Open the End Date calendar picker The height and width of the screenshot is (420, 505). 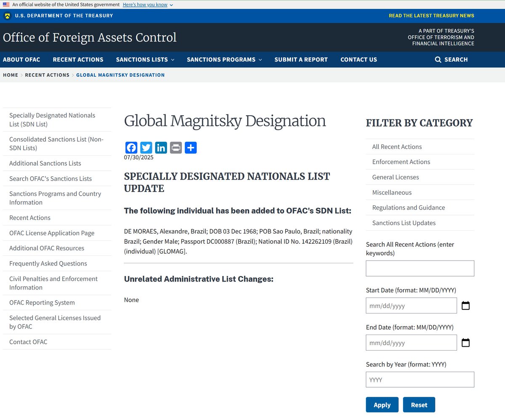point(465,343)
